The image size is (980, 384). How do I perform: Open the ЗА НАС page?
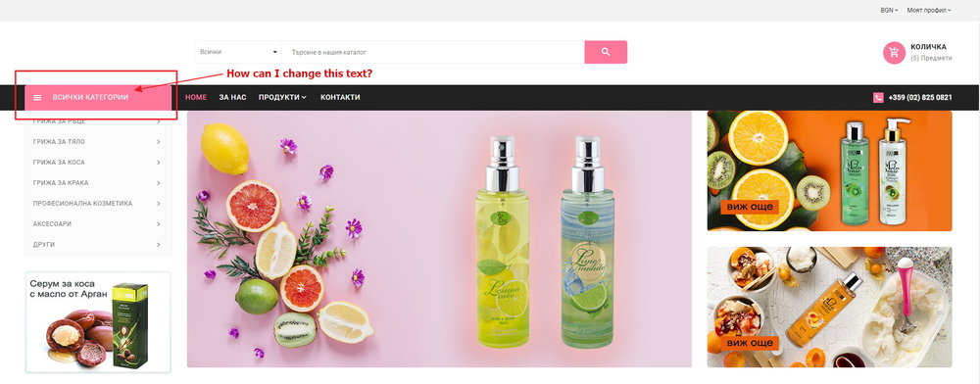coord(232,97)
